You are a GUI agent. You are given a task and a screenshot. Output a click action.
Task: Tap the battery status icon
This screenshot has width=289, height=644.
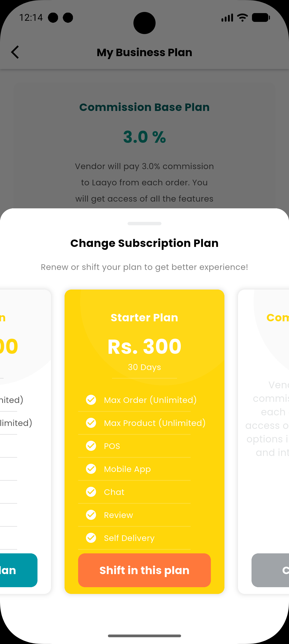tap(261, 18)
